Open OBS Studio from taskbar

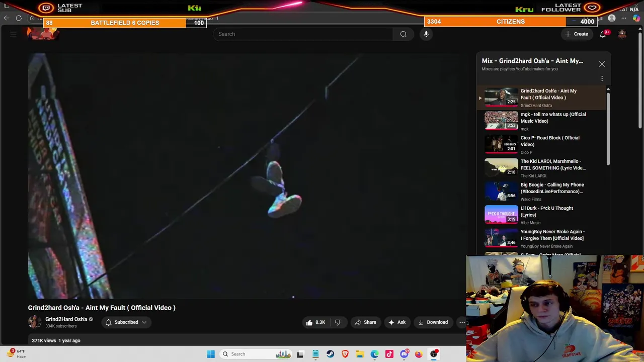coord(434,354)
